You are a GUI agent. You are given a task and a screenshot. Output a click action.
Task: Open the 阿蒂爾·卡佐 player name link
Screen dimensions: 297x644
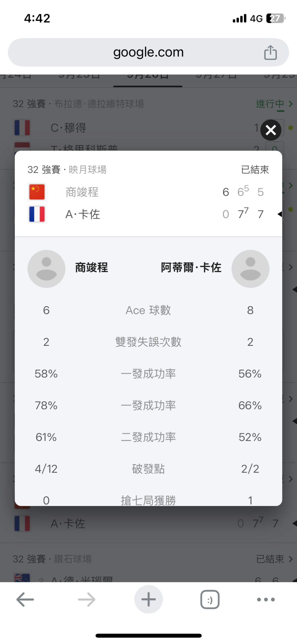point(191,268)
